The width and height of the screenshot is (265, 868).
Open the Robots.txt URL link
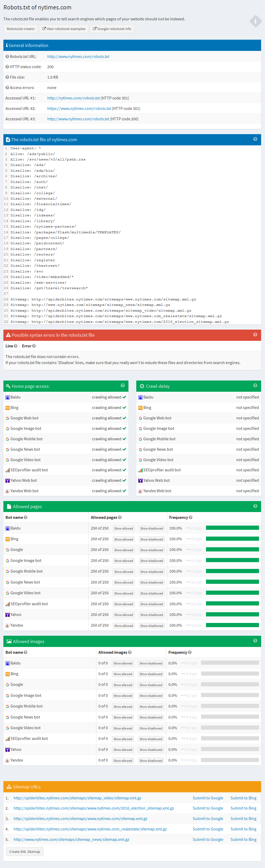tap(78, 57)
